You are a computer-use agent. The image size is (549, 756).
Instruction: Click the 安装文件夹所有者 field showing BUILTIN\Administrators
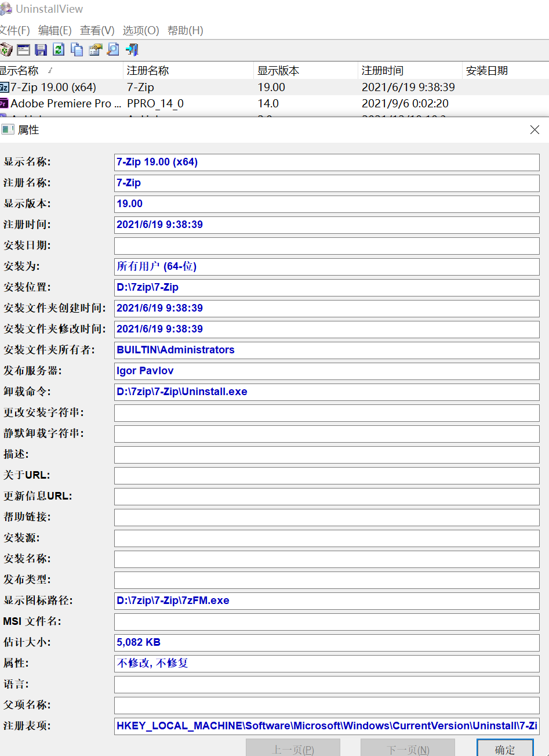pos(327,350)
